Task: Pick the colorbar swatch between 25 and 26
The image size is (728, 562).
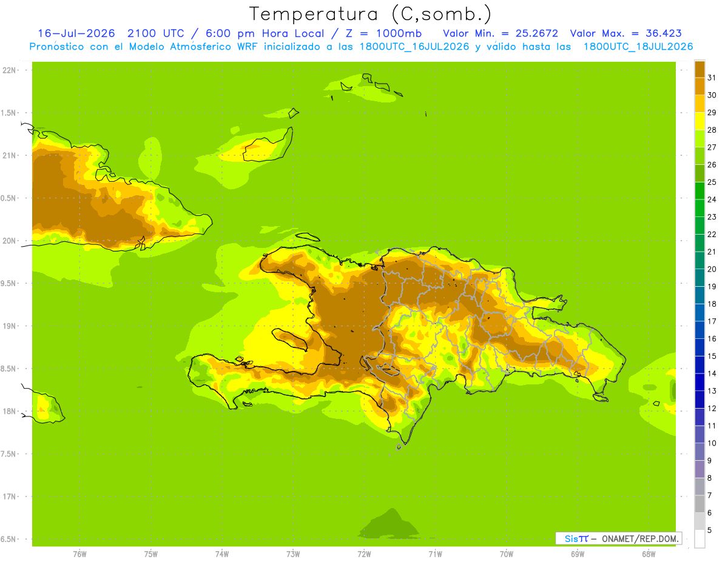Action: (699, 173)
